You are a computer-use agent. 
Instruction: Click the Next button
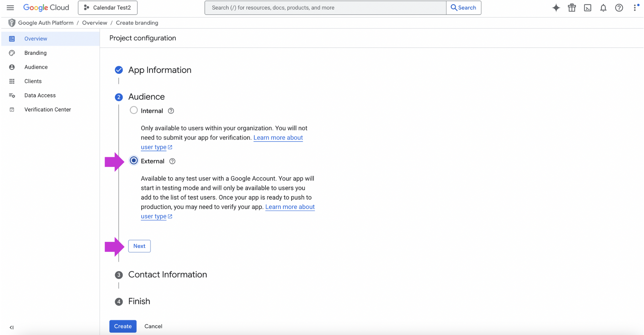[x=139, y=246]
